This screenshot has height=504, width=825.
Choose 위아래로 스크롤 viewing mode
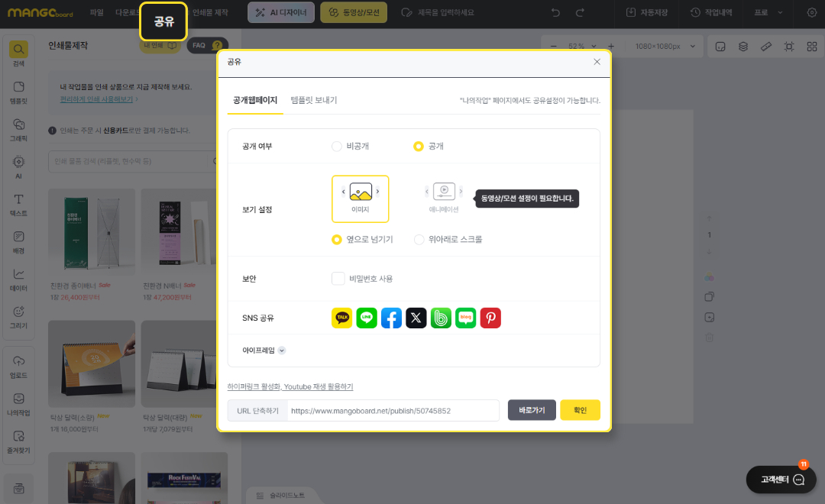[419, 239]
